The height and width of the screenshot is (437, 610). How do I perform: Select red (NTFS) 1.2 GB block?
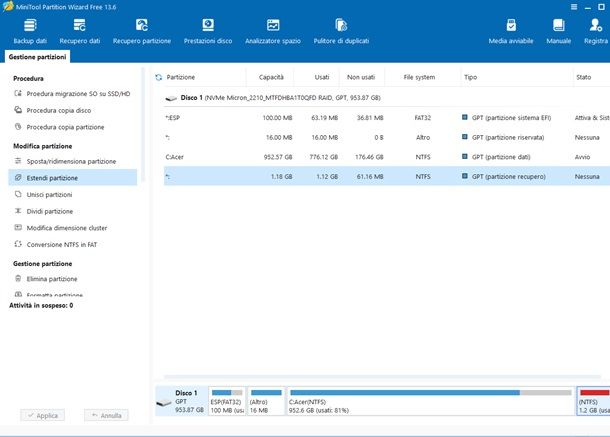click(593, 401)
